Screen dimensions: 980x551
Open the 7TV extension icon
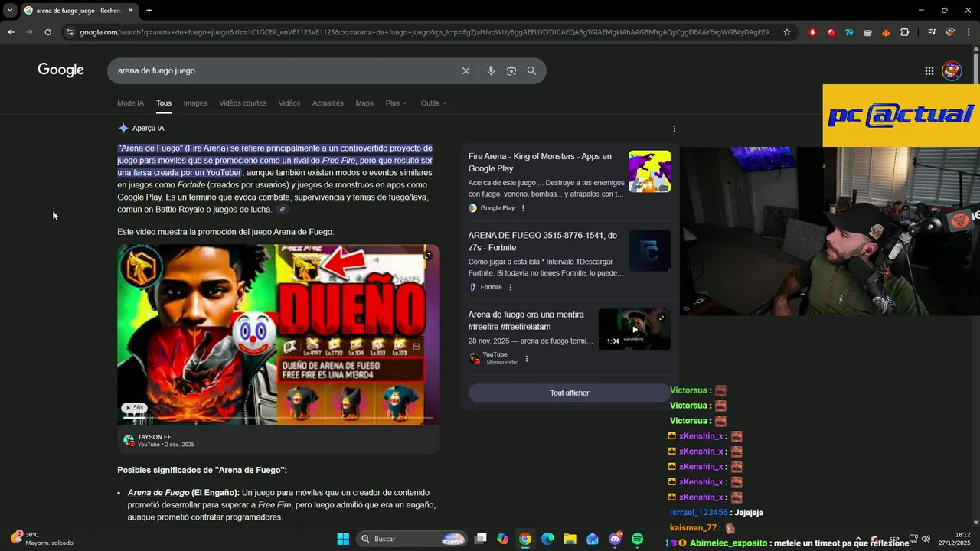click(x=849, y=32)
